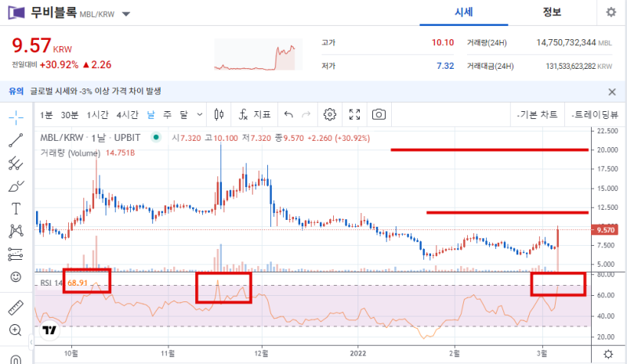Viewport: 627px width, 364px height.
Task: Switch to the 정보 tab
Action: tap(552, 12)
